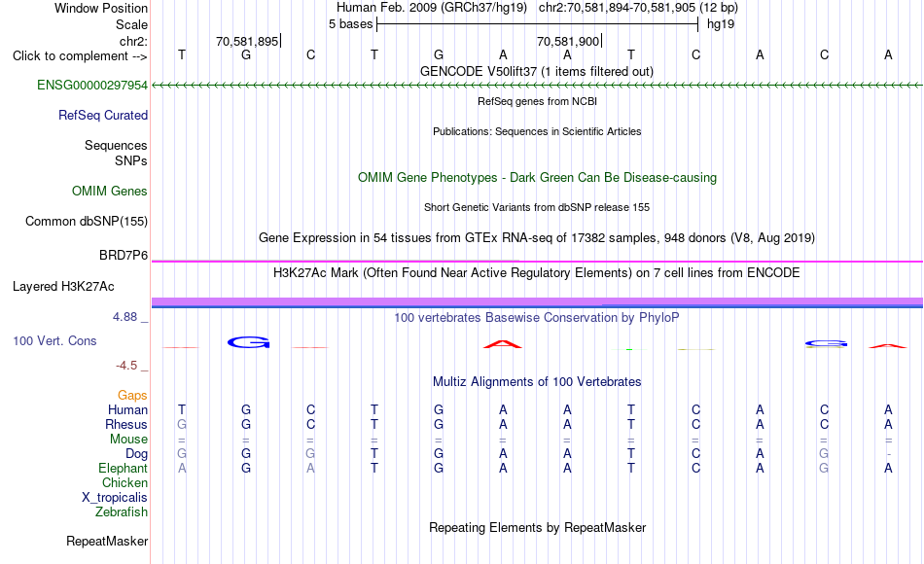Click 'RefSeq genes from NCBI' title

click(537, 101)
